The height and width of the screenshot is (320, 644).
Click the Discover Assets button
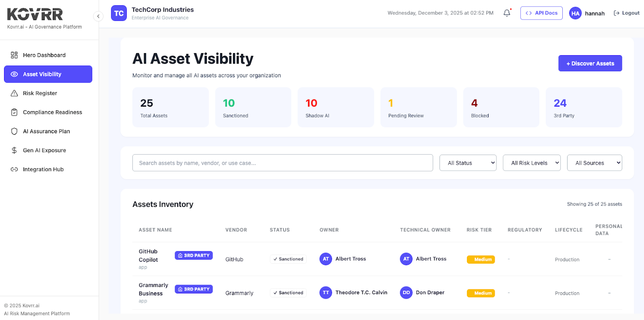pos(590,63)
